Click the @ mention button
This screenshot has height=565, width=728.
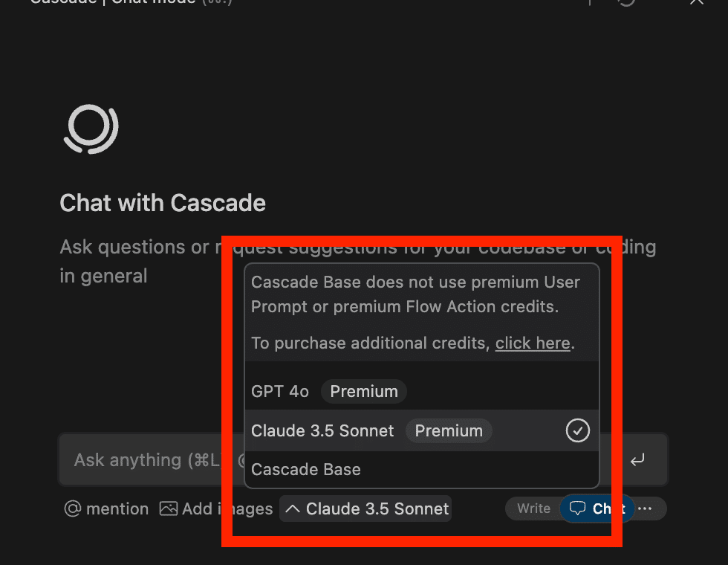point(107,509)
